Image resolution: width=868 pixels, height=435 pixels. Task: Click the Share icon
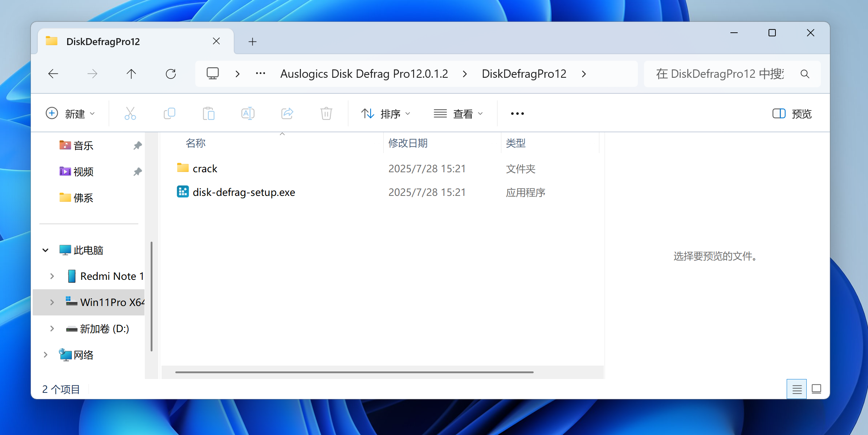click(287, 114)
